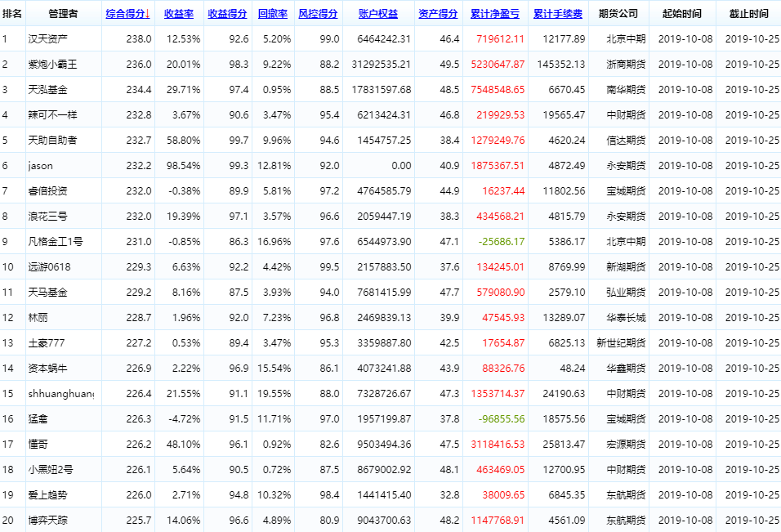
Task: Click risk control score 99.5
Action: pyautogui.click(x=329, y=267)
